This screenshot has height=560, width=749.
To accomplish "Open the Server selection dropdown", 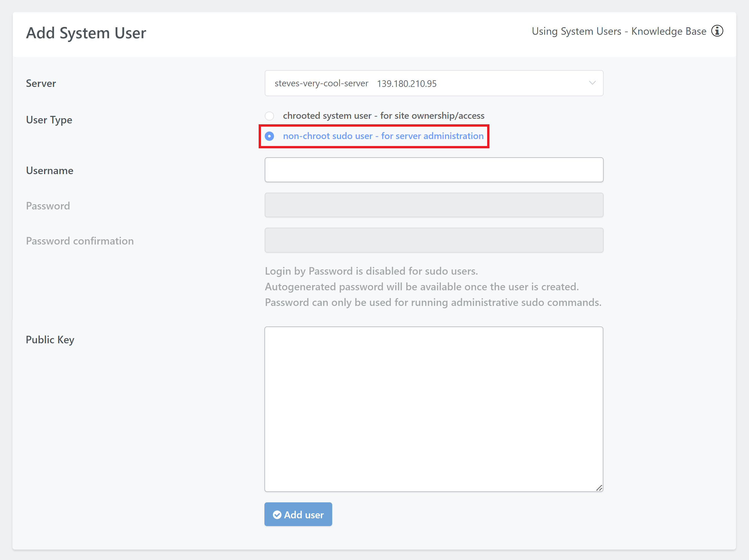I will coord(434,83).
